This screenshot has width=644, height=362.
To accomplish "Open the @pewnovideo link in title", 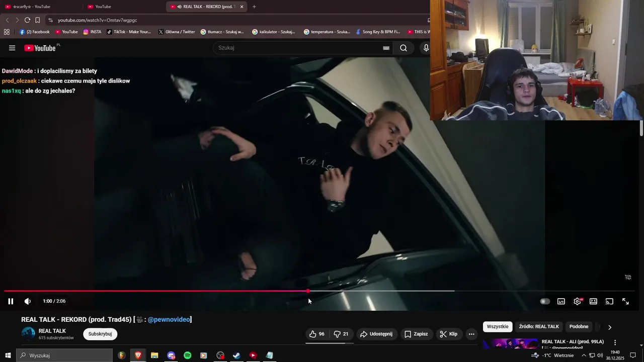I will pyautogui.click(x=169, y=320).
